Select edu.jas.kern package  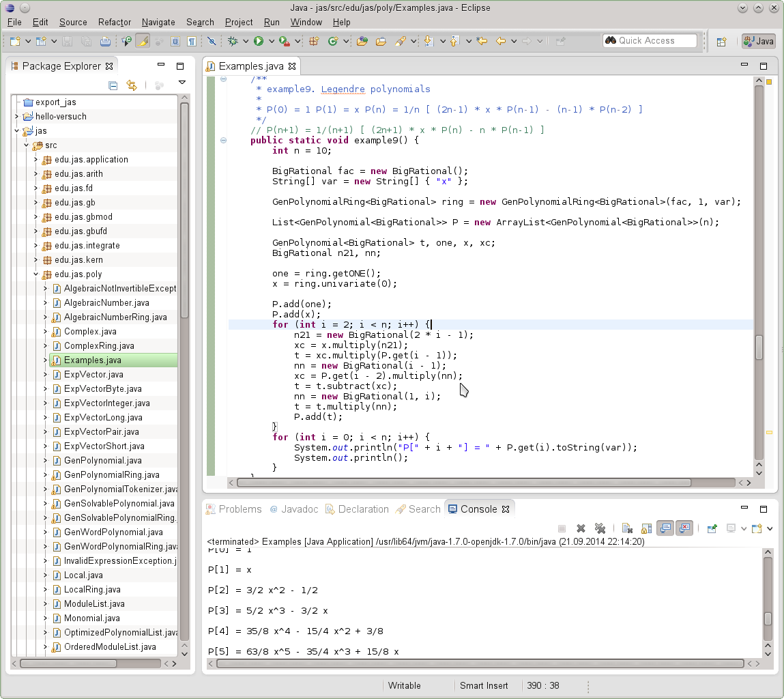[x=78, y=259]
